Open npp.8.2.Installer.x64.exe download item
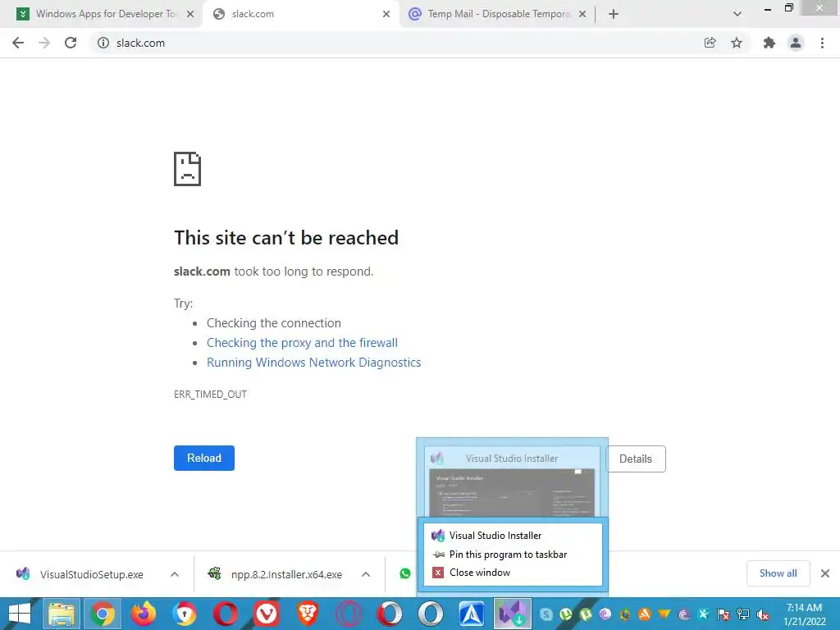This screenshot has width=840, height=630. coord(286,574)
